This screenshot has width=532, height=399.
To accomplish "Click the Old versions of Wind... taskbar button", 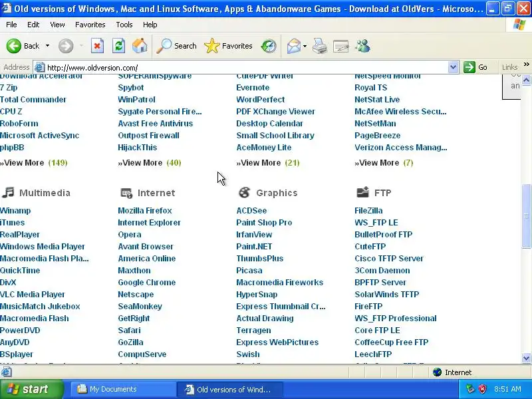I will click(230, 389).
